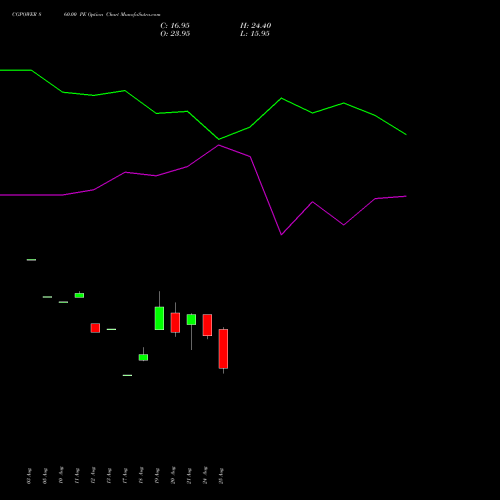Click the high value 'H: 24.40'

tap(255, 26)
